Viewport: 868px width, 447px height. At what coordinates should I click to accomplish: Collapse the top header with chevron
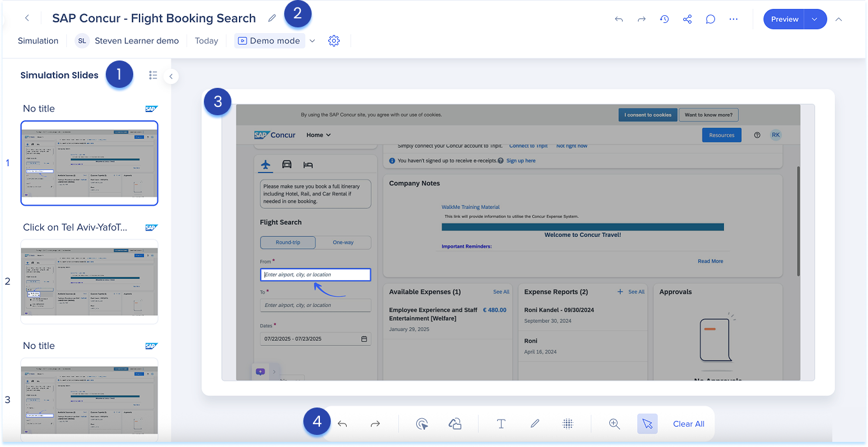(x=839, y=19)
